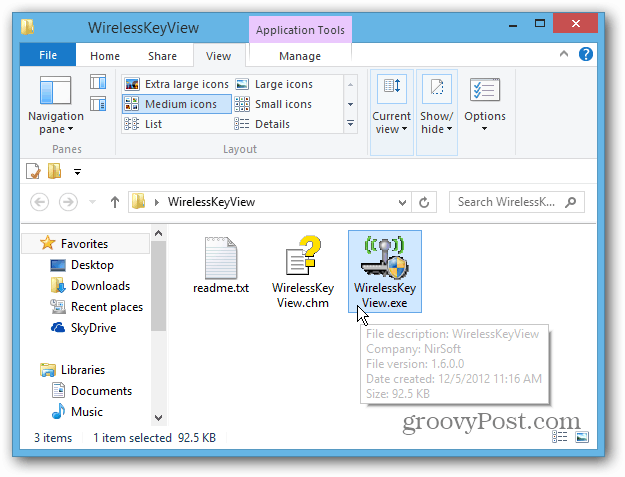Select the WirelessKeyView.chm help file
Image resolution: width=625 pixels, height=477 pixels.
(303, 272)
